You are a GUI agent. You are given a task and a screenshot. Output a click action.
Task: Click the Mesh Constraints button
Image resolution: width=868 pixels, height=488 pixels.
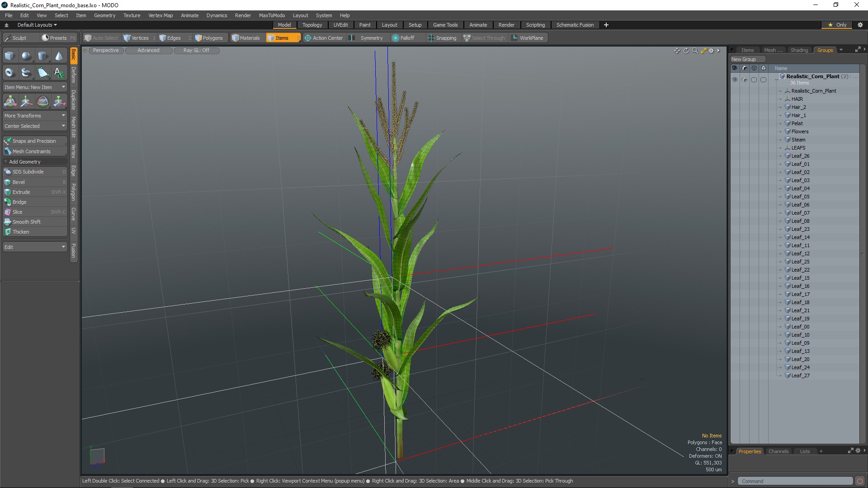point(35,151)
